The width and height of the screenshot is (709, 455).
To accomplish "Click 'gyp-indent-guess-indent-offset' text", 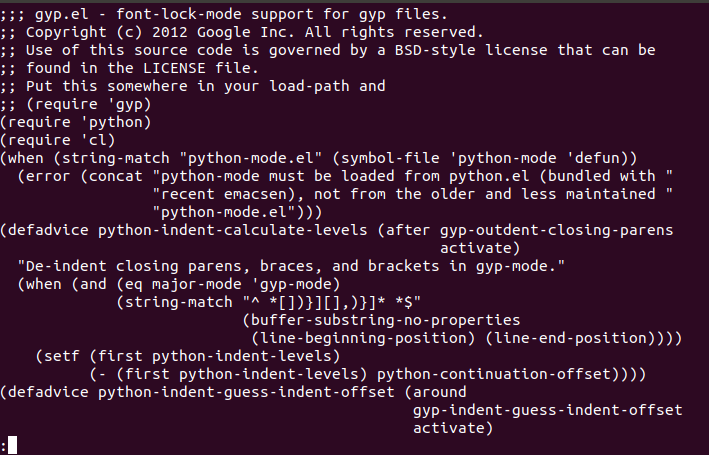I will pyautogui.click(x=548, y=410).
